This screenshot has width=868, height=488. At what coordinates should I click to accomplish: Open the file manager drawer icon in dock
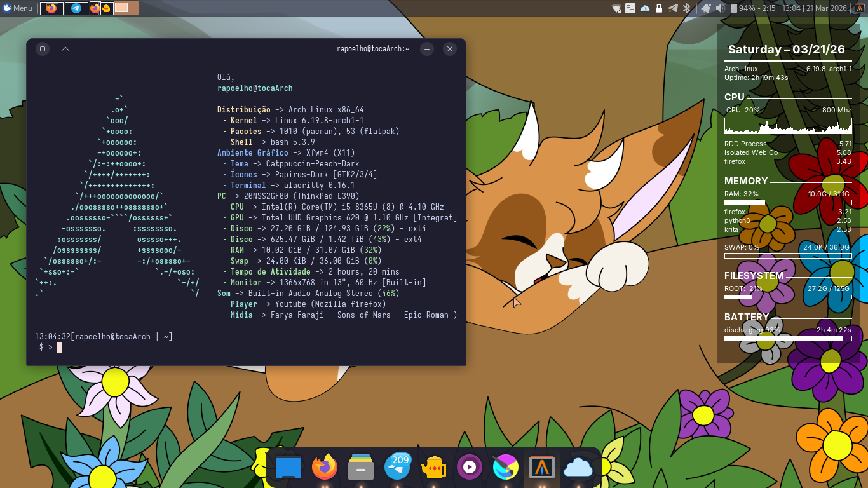coord(361,468)
